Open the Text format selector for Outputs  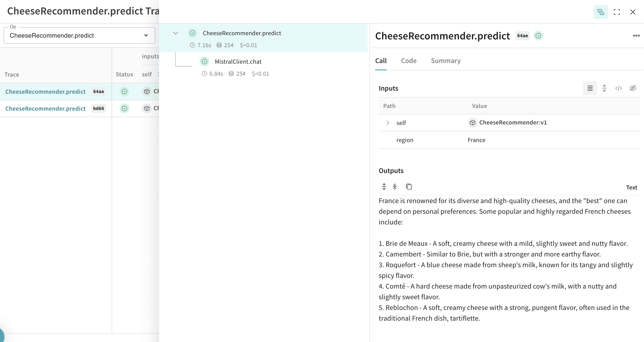tap(632, 188)
